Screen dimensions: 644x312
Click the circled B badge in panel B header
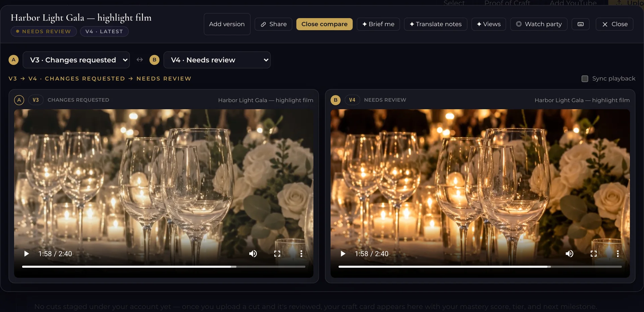tap(335, 100)
